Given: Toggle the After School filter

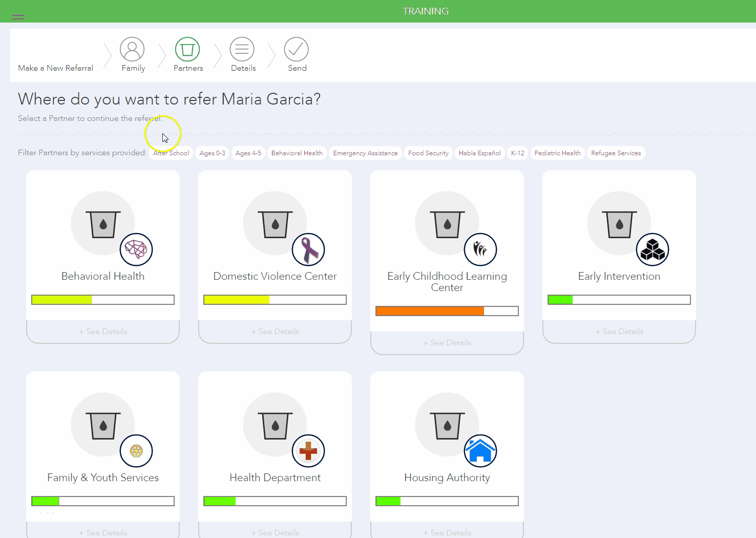Looking at the screenshot, I should click(172, 153).
